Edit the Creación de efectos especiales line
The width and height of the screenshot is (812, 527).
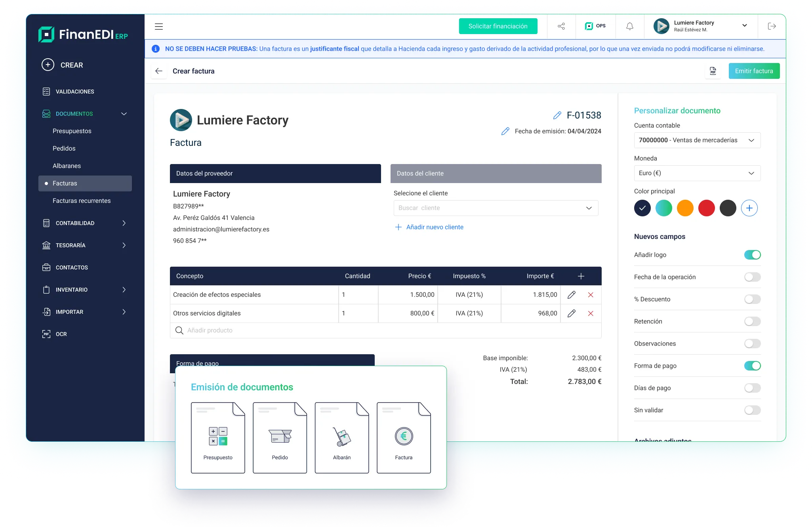[x=571, y=295]
